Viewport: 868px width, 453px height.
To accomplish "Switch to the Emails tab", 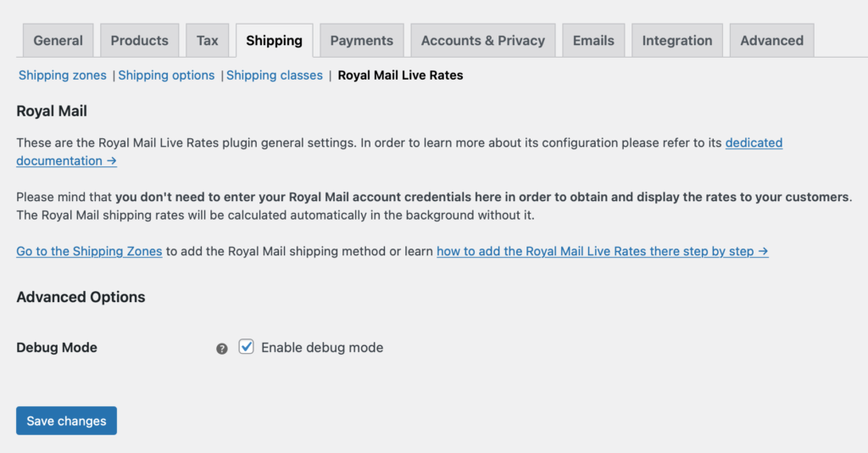I will [593, 41].
